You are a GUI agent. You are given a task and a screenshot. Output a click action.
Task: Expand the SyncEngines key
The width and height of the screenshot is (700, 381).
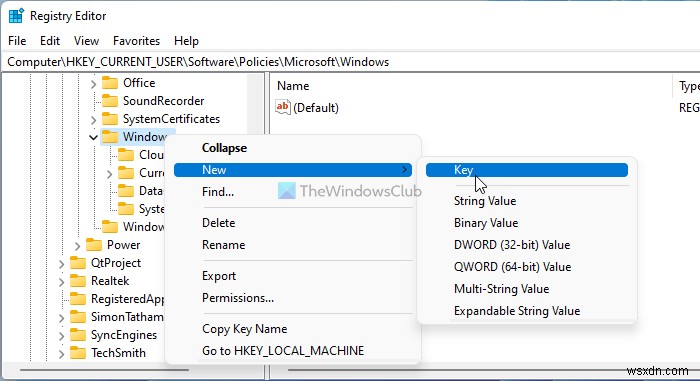[61, 336]
